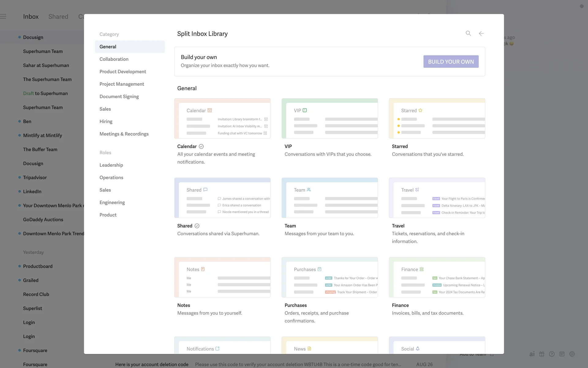This screenshot has width=588, height=368.
Task: Click the gift icon in bottom bar
Action: [x=542, y=354]
